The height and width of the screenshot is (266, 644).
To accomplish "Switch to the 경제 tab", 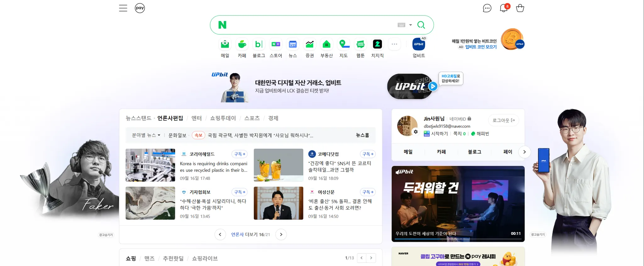I will click(273, 118).
